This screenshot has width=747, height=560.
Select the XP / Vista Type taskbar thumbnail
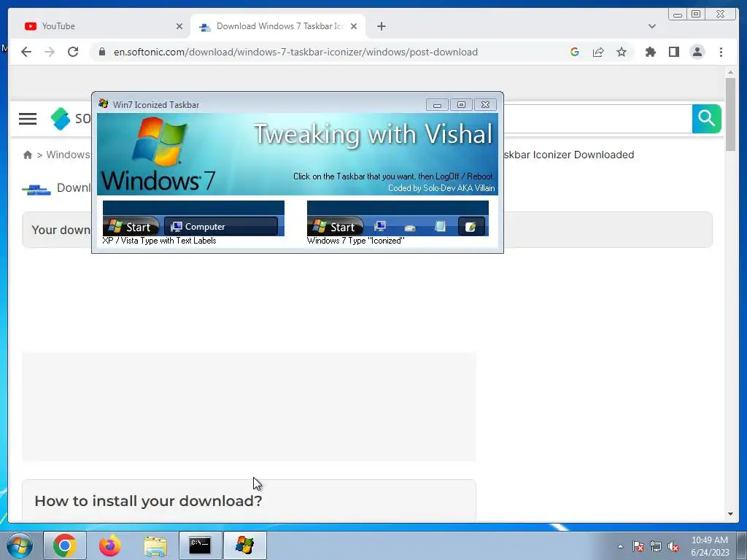(193, 218)
